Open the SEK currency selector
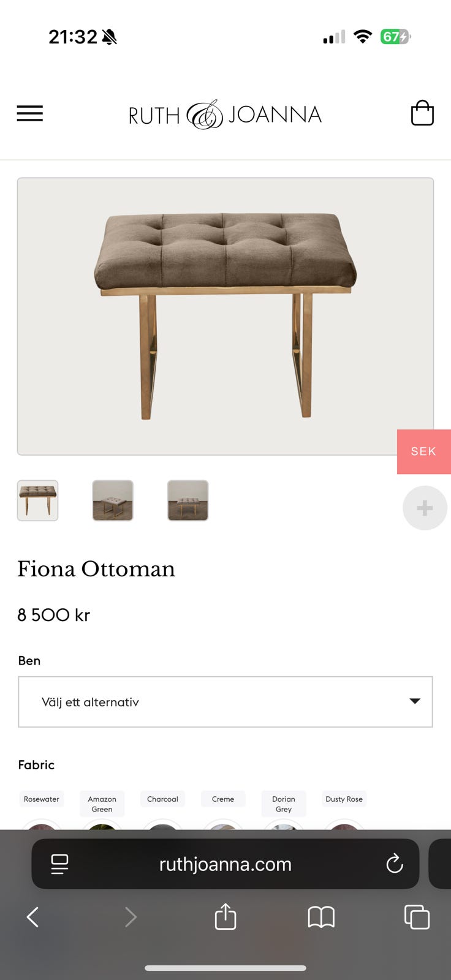Viewport: 451px width, 980px height. coord(423,451)
